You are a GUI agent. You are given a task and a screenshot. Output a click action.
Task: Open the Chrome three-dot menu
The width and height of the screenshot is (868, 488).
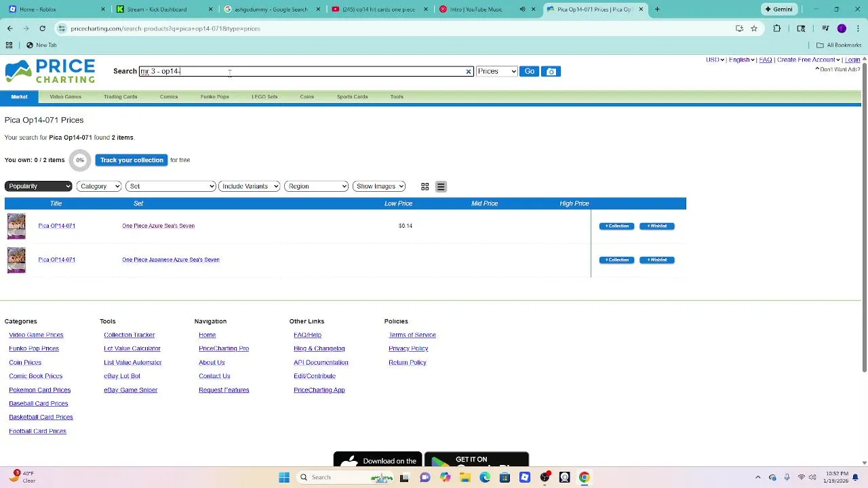(x=858, y=28)
